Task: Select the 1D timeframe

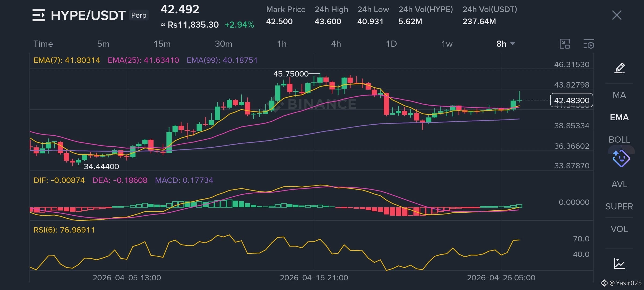Action: pos(391,44)
